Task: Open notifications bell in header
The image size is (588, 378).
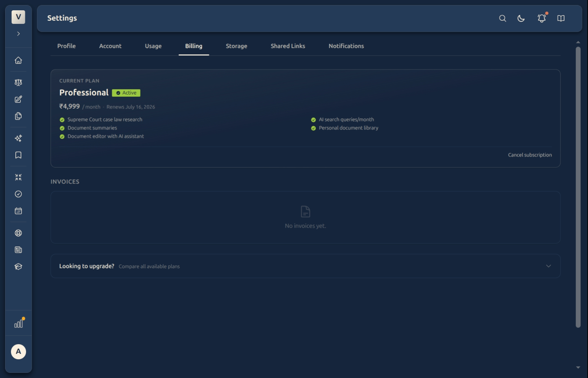Action: 542,18
